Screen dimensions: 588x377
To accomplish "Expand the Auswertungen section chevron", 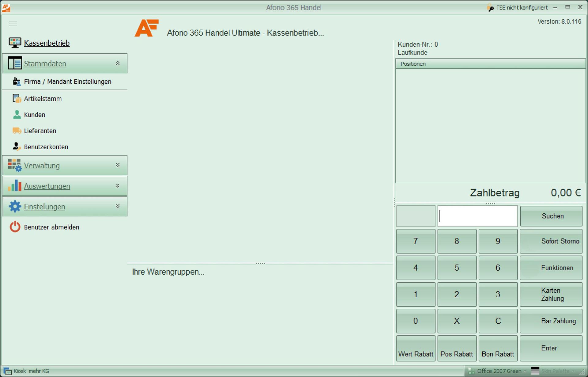I will (x=118, y=186).
